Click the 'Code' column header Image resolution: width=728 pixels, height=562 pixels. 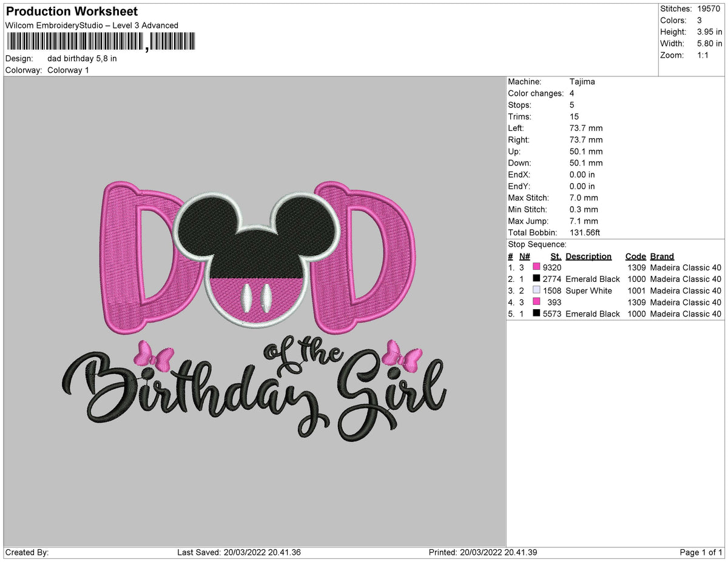[636, 256]
